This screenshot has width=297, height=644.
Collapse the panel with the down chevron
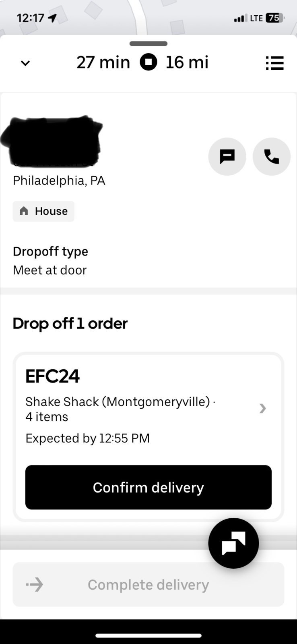pyautogui.click(x=25, y=63)
